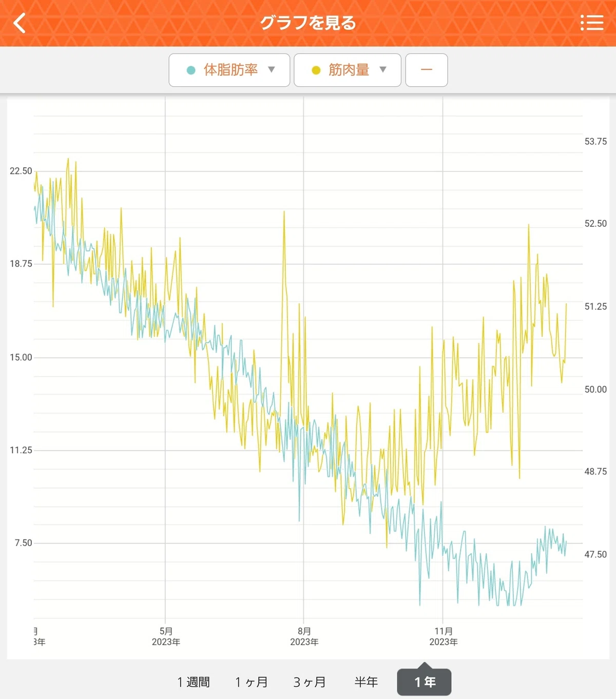This screenshot has width=616, height=699.
Task: Tap the 52.50 right axis value
Action: pyautogui.click(x=595, y=224)
